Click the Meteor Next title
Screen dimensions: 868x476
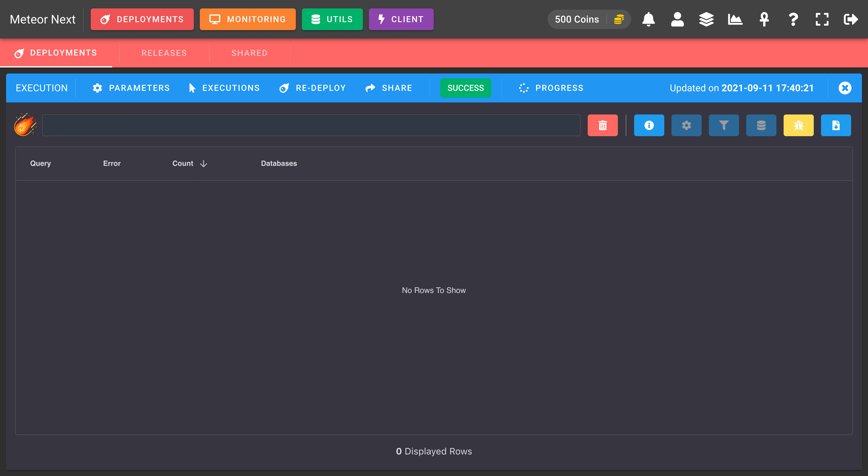42,19
